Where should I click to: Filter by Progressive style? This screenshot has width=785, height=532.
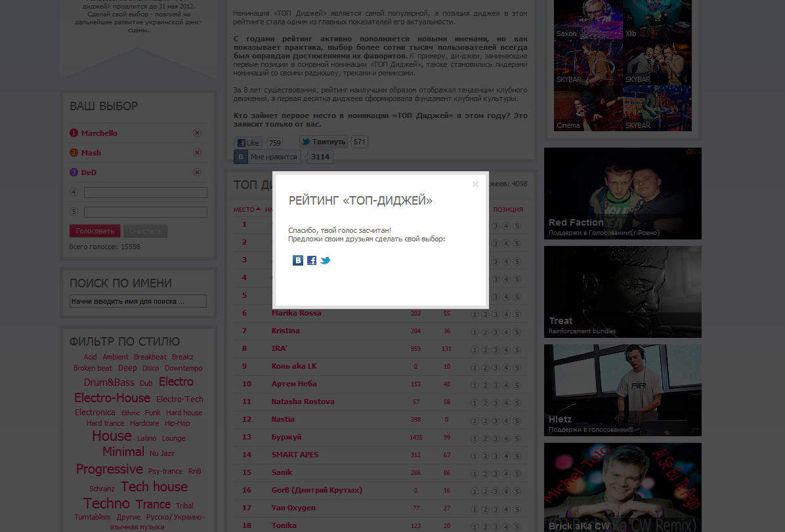tap(110, 469)
